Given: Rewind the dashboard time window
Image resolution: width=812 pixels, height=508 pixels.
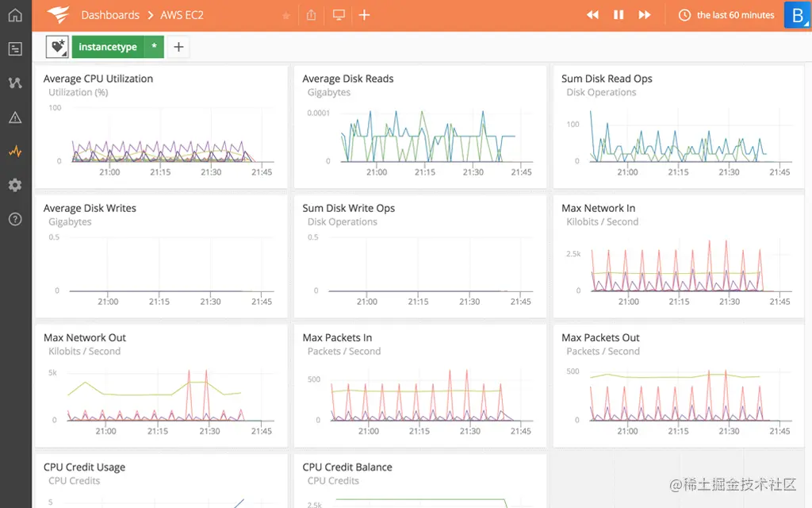Looking at the screenshot, I should click(x=592, y=14).
